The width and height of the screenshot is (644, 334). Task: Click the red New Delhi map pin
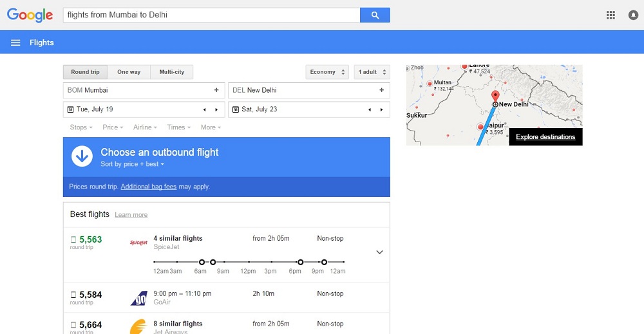coord(495,97)
